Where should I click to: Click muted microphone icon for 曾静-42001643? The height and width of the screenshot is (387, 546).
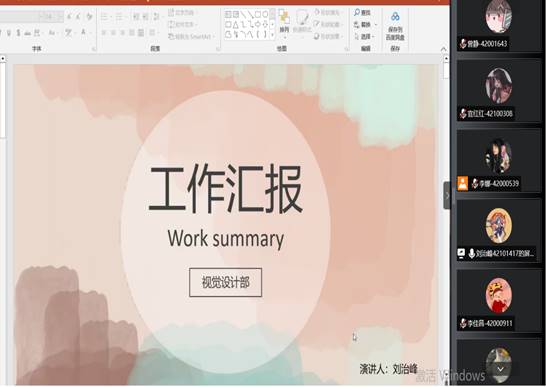tap(463, 44)
